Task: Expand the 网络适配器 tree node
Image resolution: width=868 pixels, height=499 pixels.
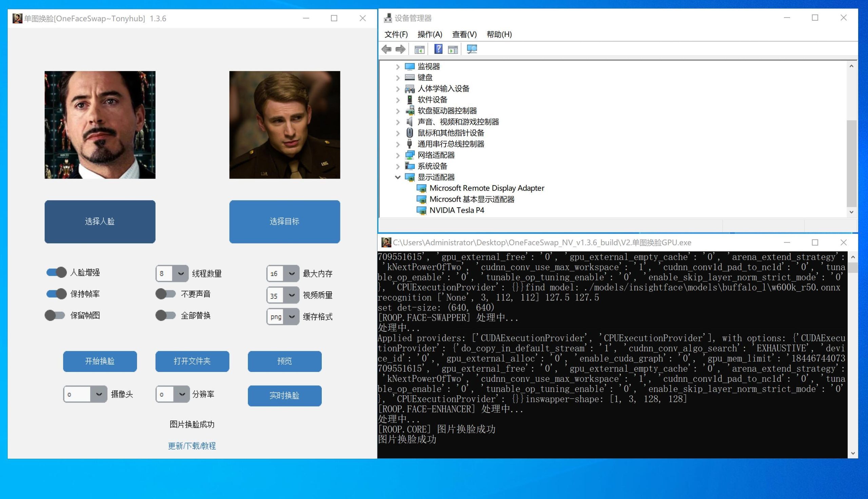Action: [398, 155]
